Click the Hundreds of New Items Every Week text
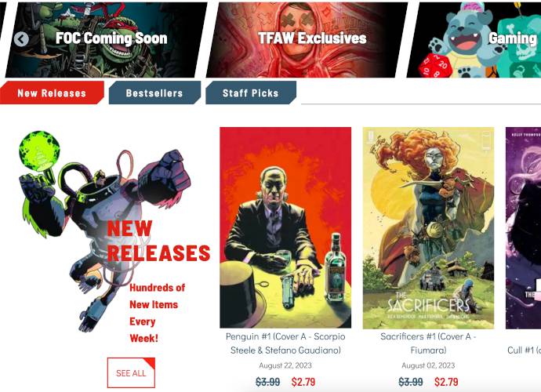Viewport: 541px width, 392px height. tap(157, 313)
